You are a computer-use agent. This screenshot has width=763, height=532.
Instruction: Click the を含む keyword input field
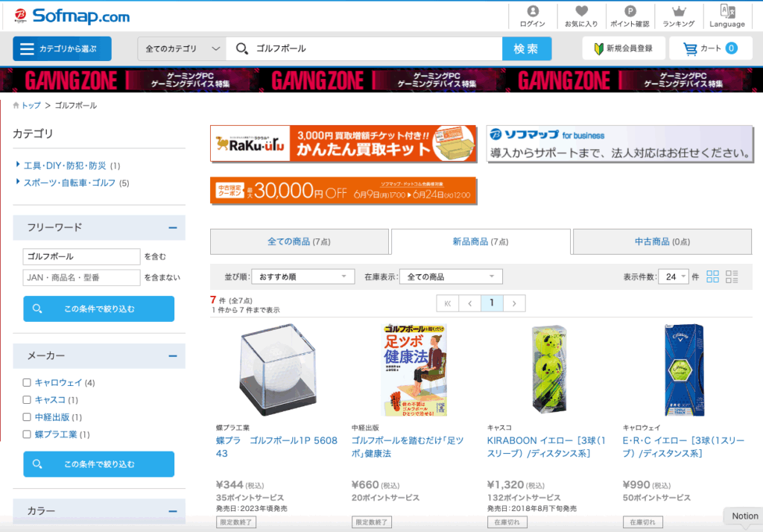pos(81,256)
